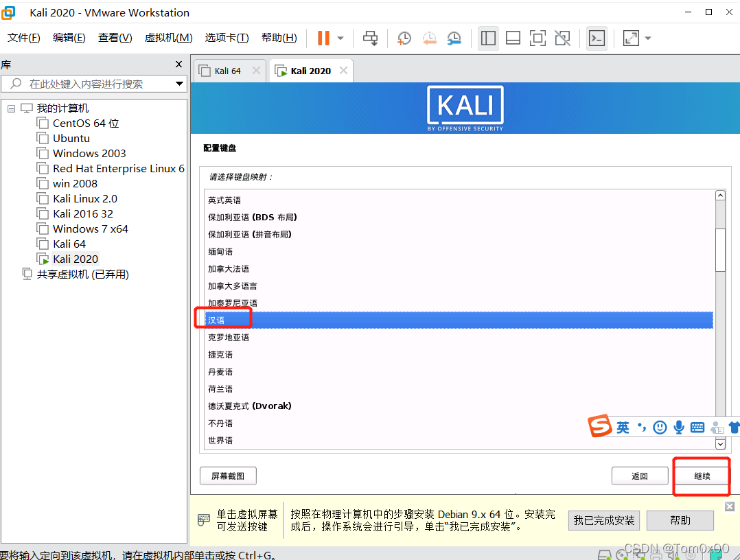This screenshot has width=740, height=560.
Task: Select Windows 7 x64 in the library
Action: pos(90,229)
